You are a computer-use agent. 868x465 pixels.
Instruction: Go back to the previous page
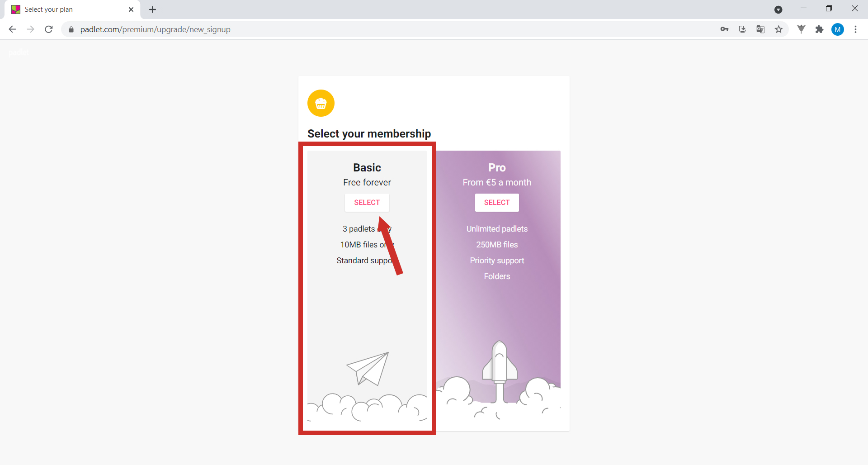12,29
